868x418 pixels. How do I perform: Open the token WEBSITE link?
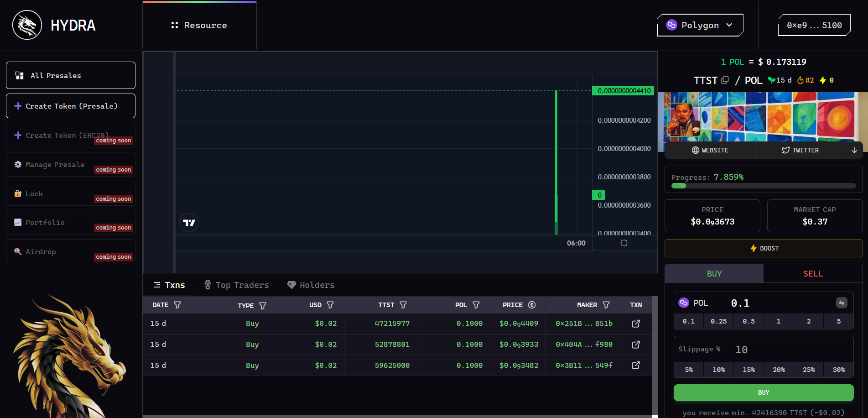click(x=710, y=150)
